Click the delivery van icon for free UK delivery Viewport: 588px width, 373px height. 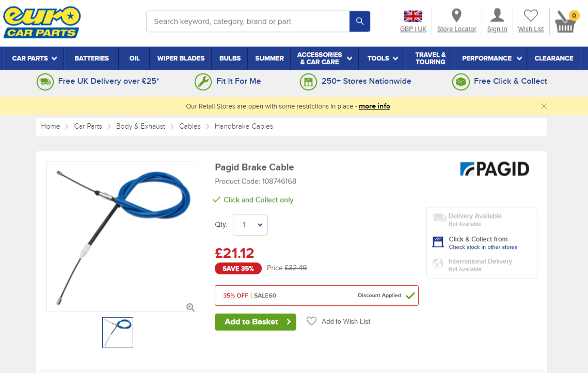click(x=45, y=82)
